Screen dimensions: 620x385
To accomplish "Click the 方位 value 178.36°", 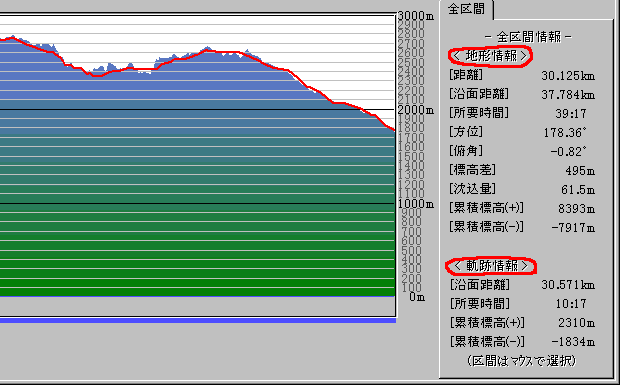I will click(x=565, y=132).
